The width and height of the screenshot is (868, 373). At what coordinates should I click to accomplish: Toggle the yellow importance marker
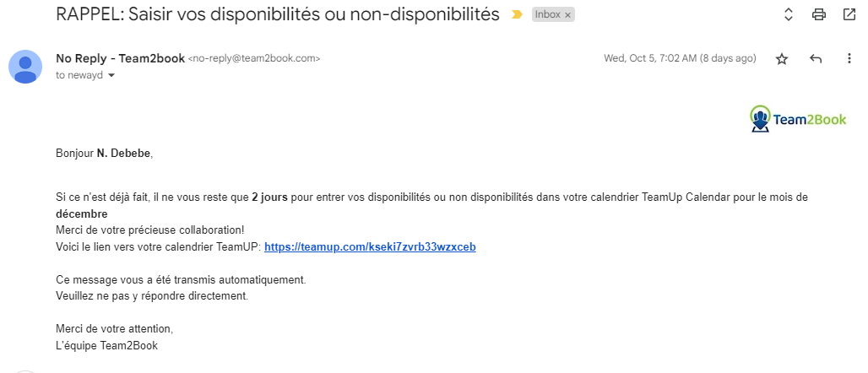pos(517,15)
